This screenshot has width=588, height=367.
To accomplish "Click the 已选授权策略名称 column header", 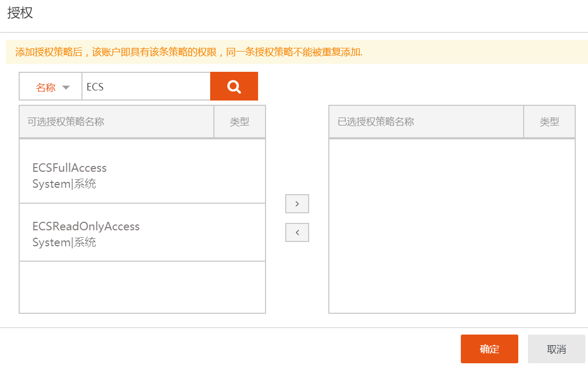I will click(x=426, y=121).
